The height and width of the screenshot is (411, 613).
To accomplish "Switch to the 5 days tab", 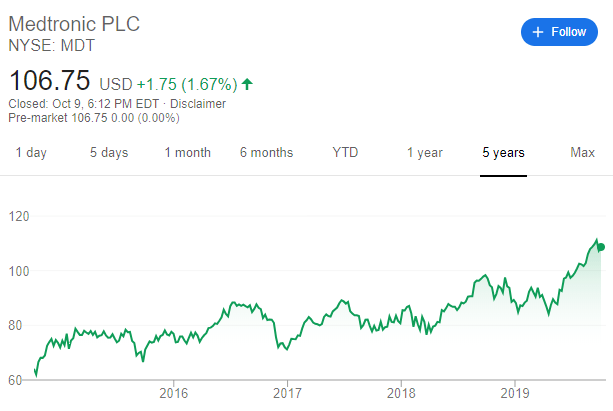I will tap(109, 153).
